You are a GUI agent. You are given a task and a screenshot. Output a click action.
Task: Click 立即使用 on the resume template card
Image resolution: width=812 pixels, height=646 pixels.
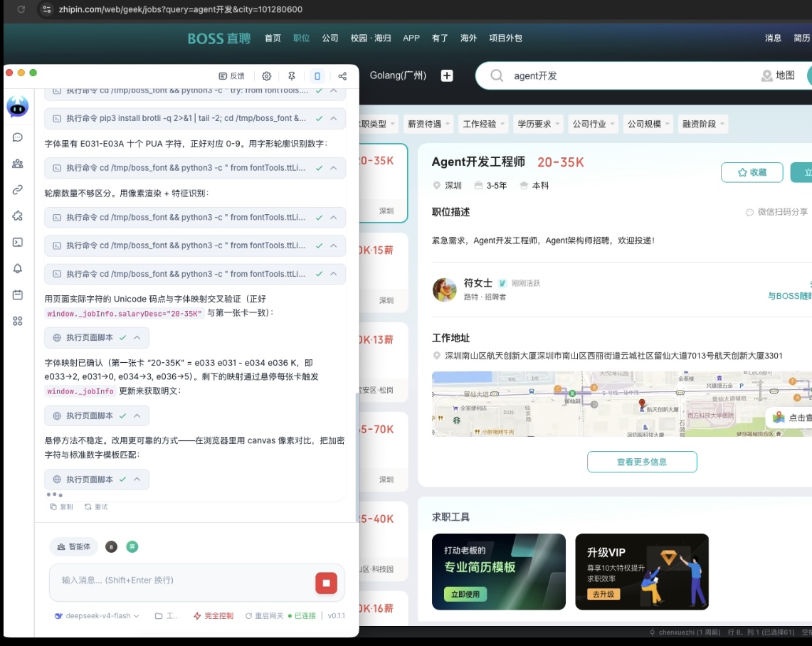click(465, 594)
